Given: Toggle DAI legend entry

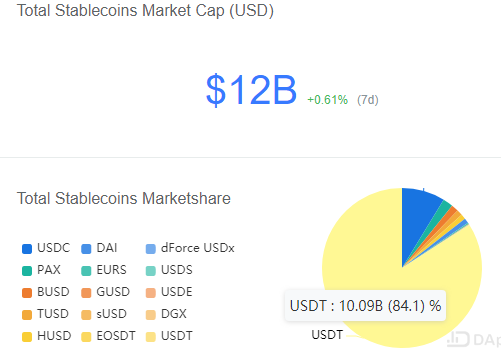Looking at the screenshot, I should point(99,248).
